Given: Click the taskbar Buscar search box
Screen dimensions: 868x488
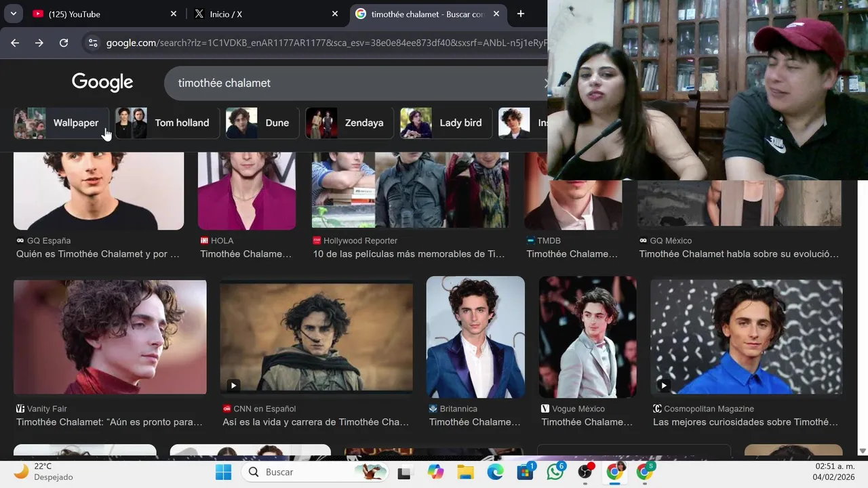Looking at the screenshot, I should coord(315,472).
